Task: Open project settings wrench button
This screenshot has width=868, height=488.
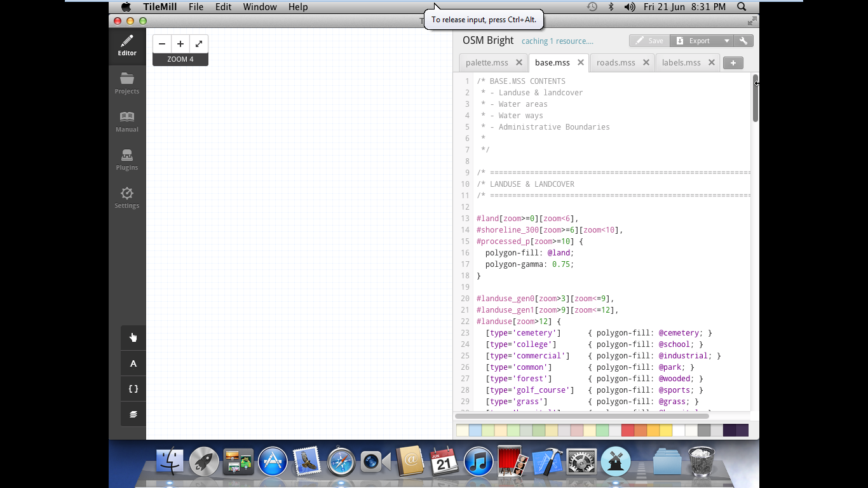Action: pos(743,41)
